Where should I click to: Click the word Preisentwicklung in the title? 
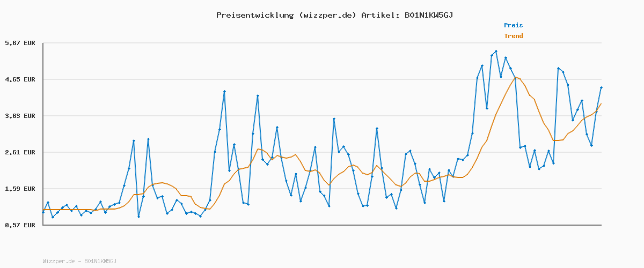(254, 15)
